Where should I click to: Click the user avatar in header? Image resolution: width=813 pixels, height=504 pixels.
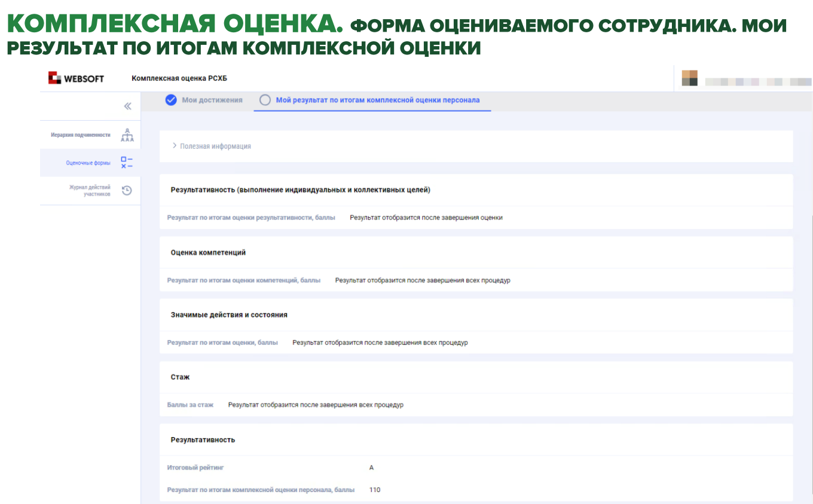pyautogui.click(x=689, y=78)
